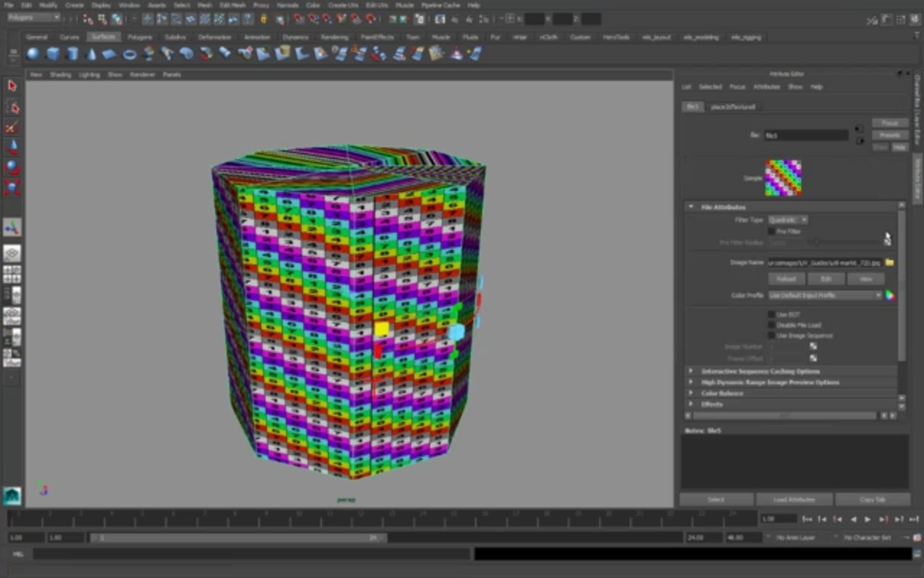Create a NURBS sphere from the shelf

[x=33, y=54]
